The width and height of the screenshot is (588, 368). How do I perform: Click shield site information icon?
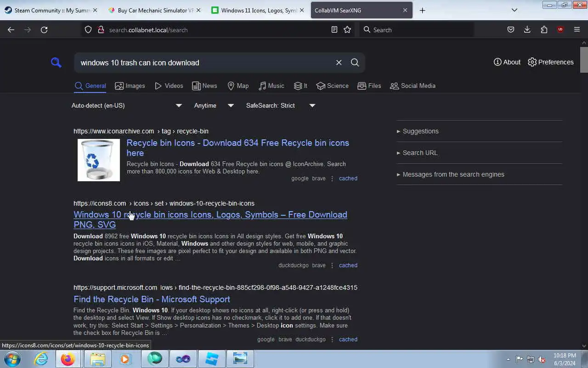point(89,29)
